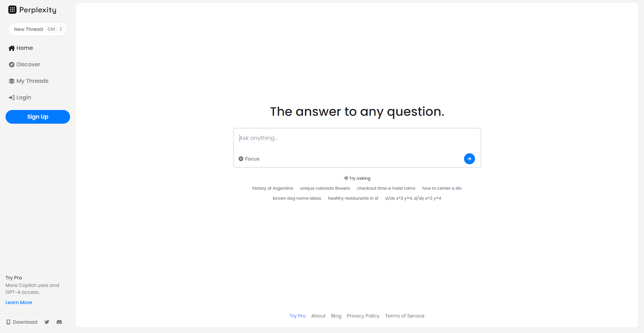The width and height of the screenshot is (644, 333).
Task: Click the Home house icon
Action: 11,48
